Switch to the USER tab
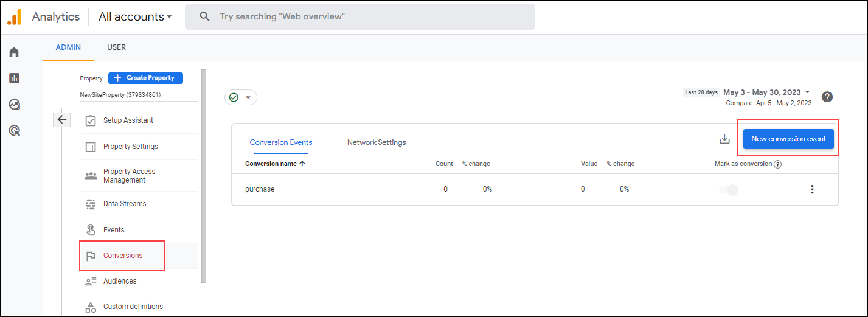Image resolution: width=868 pixels, height=317 pixels. coord(116,47)
